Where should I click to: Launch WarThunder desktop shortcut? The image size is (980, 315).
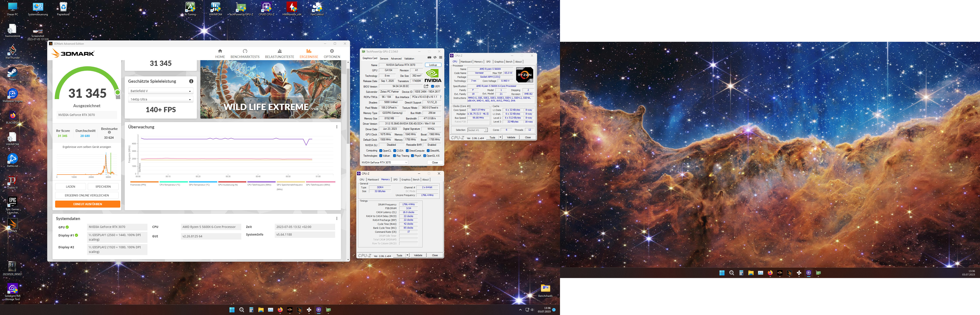(x=12, y=52)
